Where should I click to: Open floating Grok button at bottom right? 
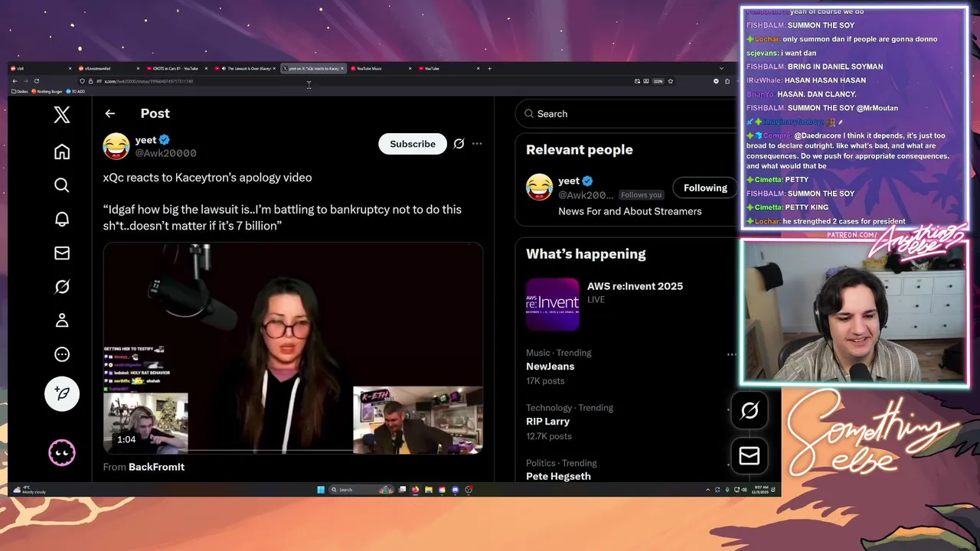(x=750, y=411)
